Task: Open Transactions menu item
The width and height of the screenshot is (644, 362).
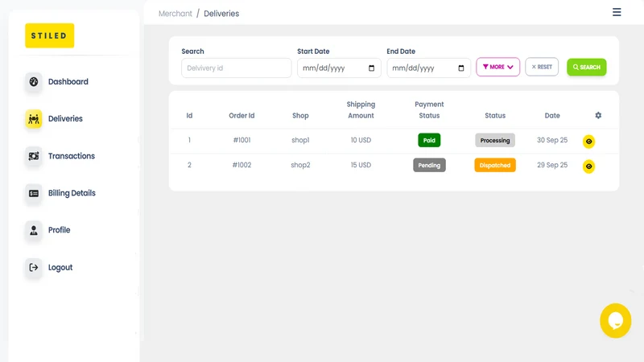Action: tap(72, 156)
